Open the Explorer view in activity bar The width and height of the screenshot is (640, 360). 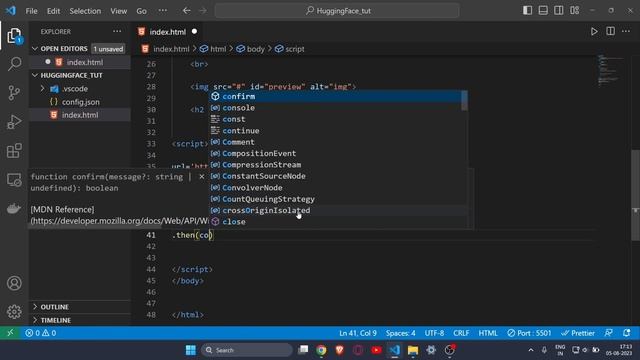pyautogui.click(x=14, y=36)
